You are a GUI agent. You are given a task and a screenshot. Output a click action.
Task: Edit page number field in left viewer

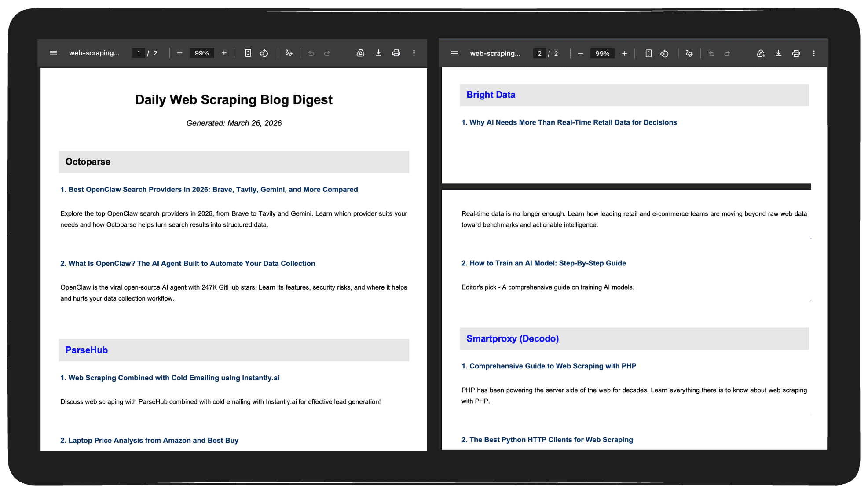139,53
